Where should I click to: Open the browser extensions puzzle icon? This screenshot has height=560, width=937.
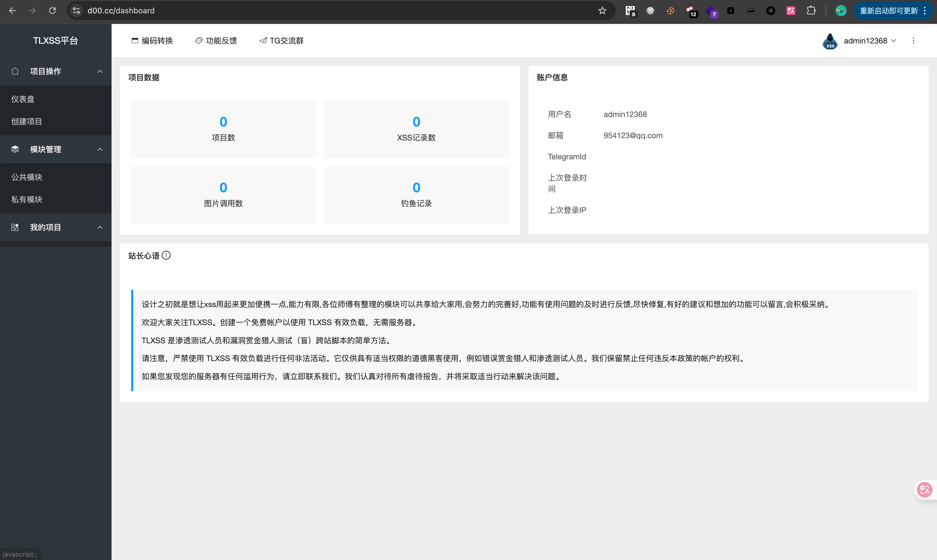coord(811,11)
